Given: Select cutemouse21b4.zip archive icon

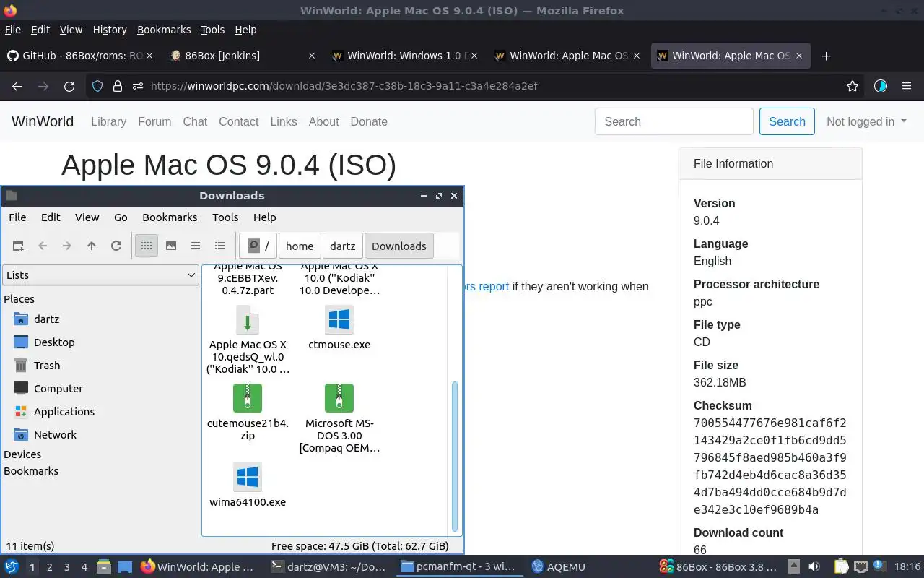Looking at the screenshot, I should (x=248, y=398).
